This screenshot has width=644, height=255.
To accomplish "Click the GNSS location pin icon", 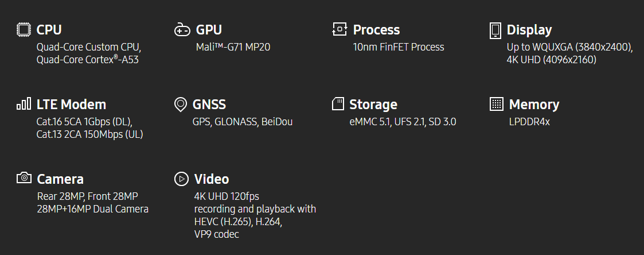I will pyautogui.click(x=181, y=105).
